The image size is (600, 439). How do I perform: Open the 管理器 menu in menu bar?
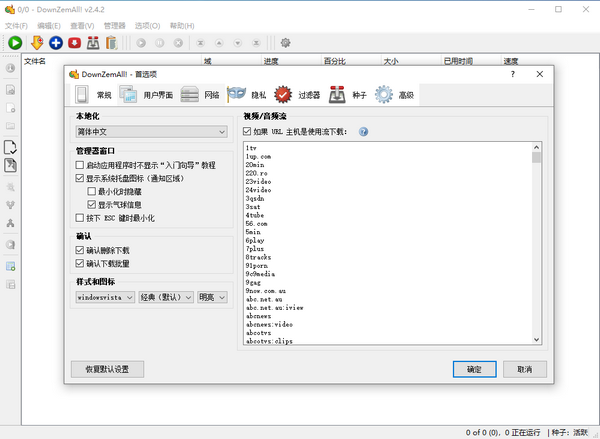[x=115, y=24]
